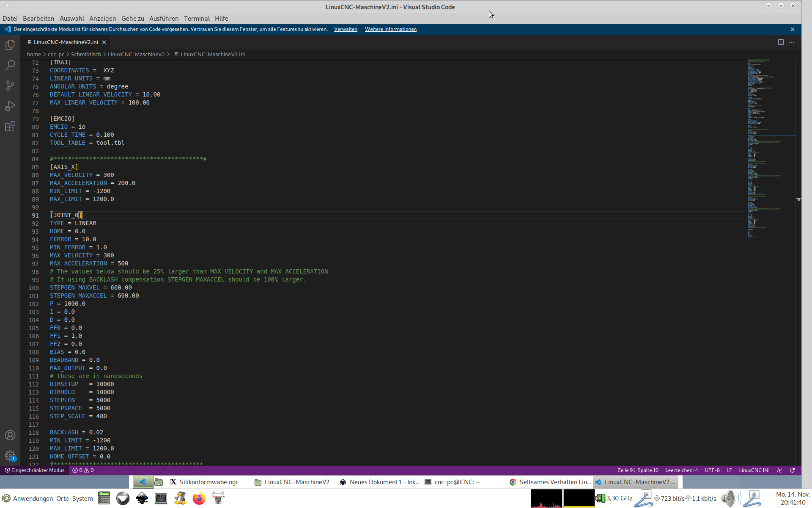
Task: Click the Schreibtisch breadcrumb segment
Action: click(x=86, y=54)
